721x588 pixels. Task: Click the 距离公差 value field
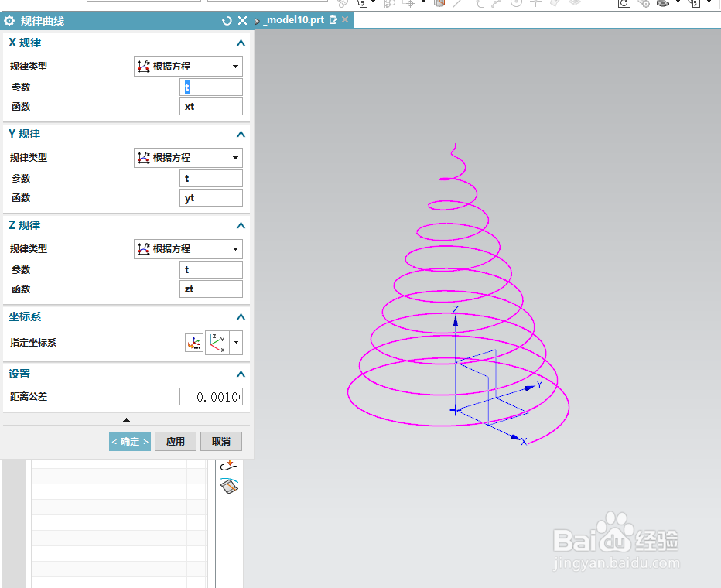[x=210, y=397]
